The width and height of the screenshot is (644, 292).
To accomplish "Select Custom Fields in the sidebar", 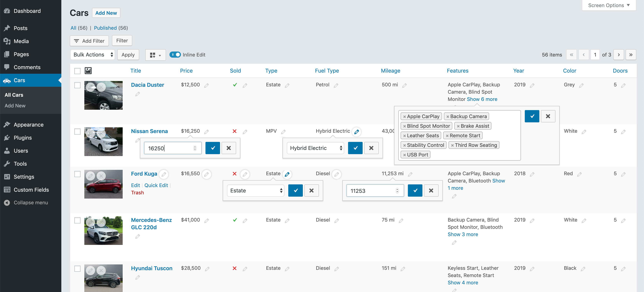I will click(31, 190).
